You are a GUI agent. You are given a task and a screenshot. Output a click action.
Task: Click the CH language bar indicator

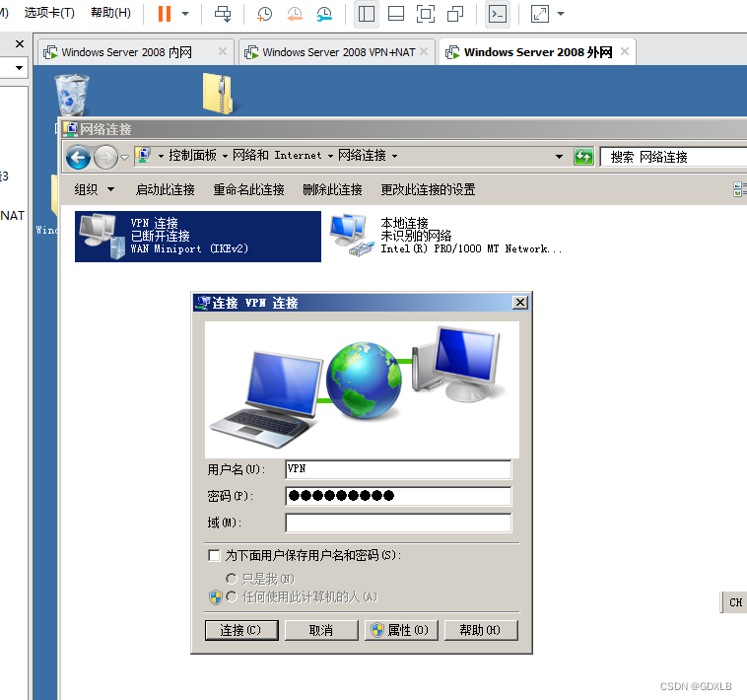point(735,602)
